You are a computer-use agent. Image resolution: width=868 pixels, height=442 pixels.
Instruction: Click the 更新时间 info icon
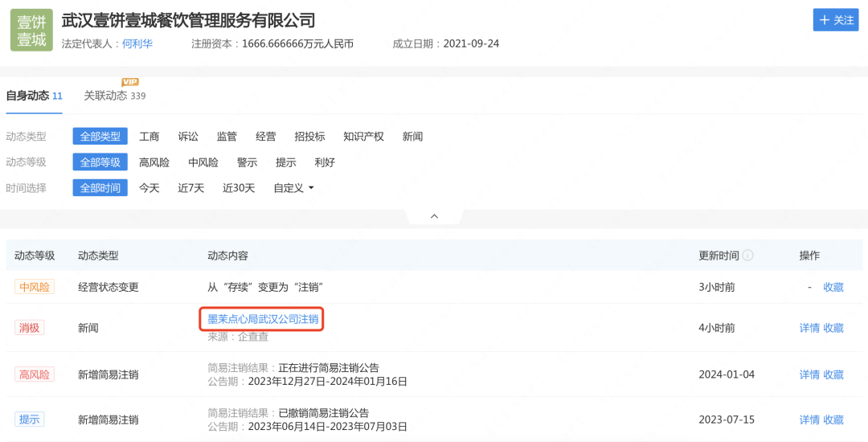pyautogui.click(x=748, y=256)
